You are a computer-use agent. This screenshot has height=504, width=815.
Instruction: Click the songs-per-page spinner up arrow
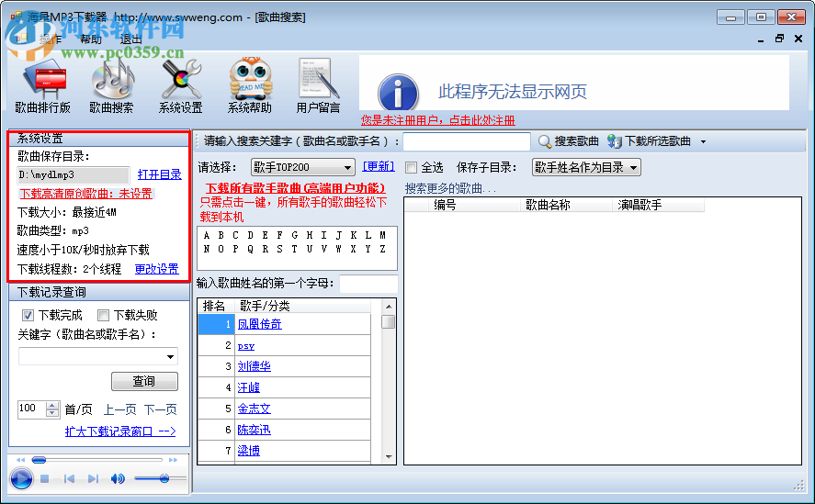click(52, 406)
